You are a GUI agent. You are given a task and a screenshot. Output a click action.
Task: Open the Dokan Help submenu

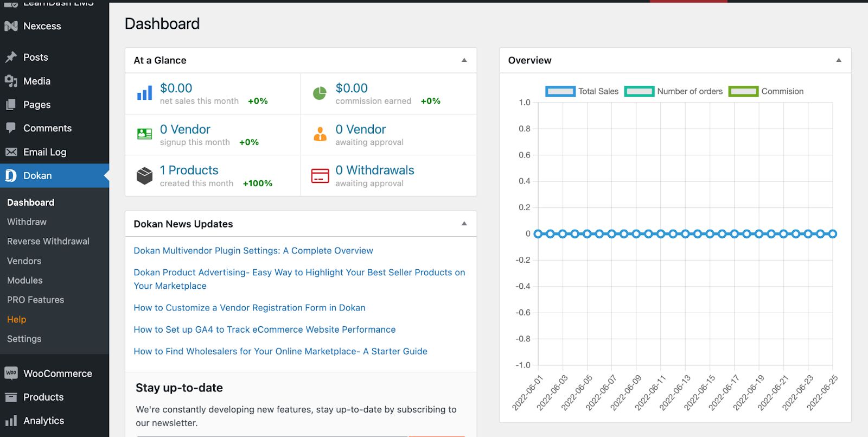pos(16,320)
